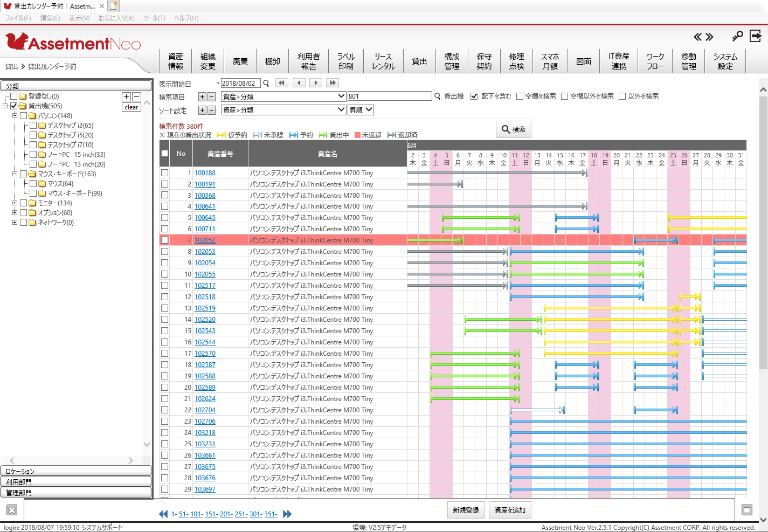Click the minus icon beside ソート設定
The height and width of the screenshot is (532, 768).
(x=211, y=110)
